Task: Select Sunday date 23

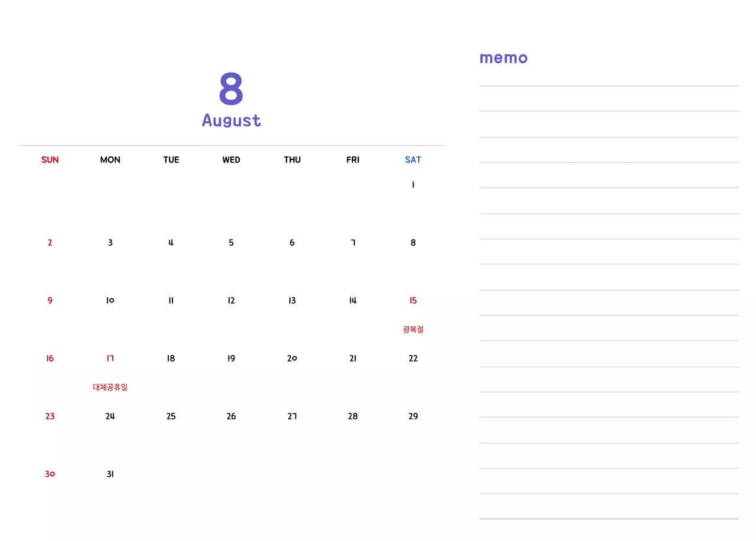Action: tap(50, 416)
